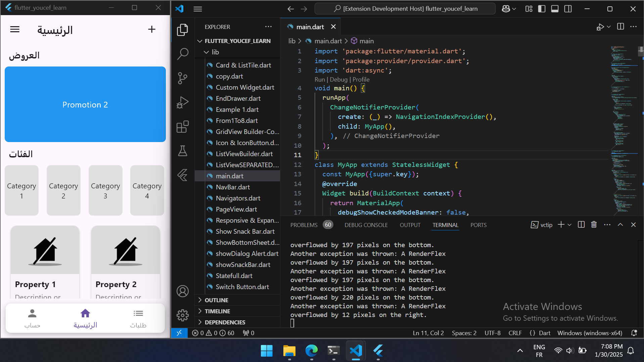644x362 pixels.
Task: Select the حساب tab in bottom navigation
Action: 32,318
